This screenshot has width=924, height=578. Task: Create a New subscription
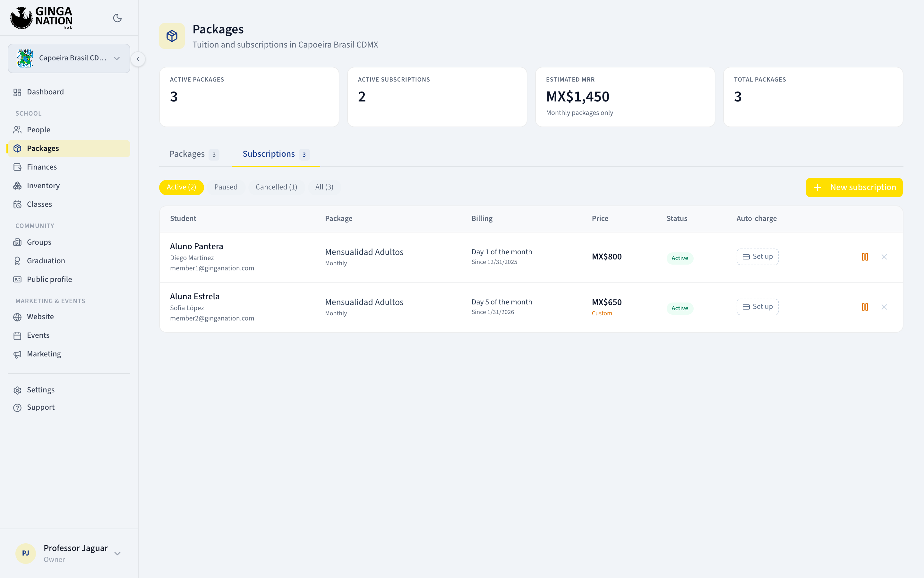pos(854,187)
